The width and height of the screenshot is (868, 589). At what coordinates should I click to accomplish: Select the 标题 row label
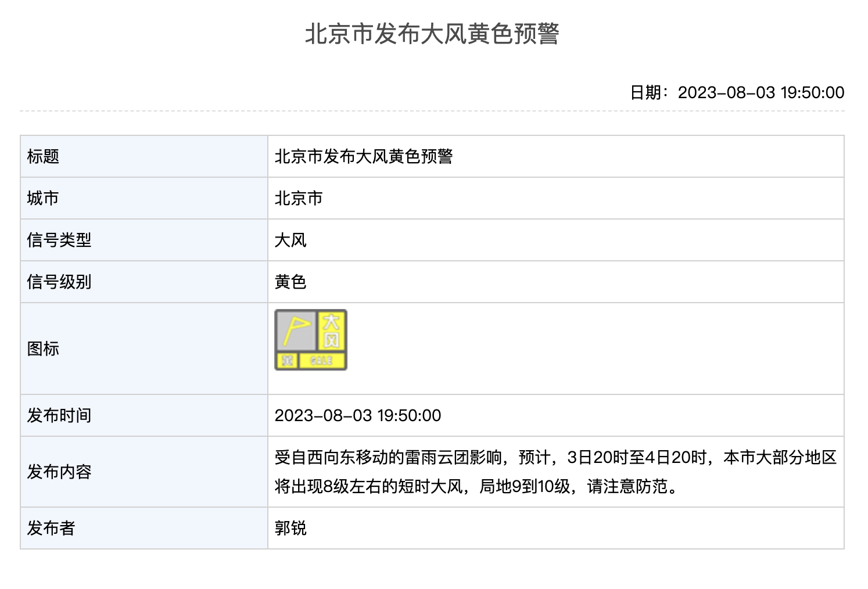pos(43,156)
